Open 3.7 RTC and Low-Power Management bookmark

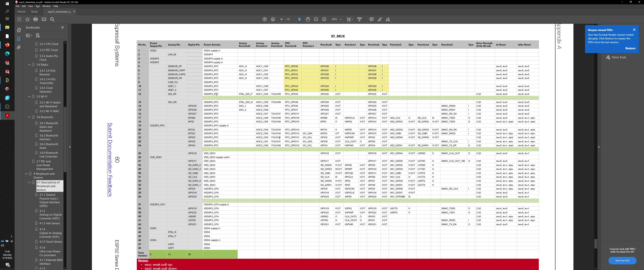coord(45,165)
